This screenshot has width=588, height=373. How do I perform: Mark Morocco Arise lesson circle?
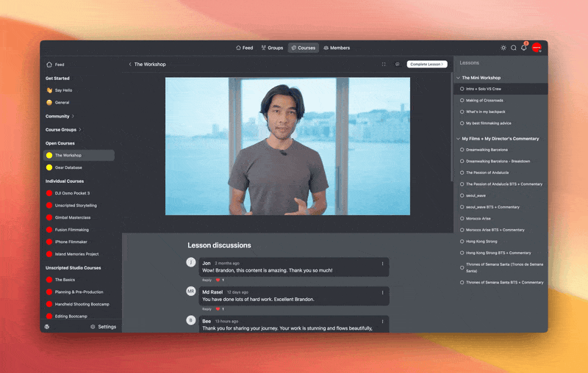click(462, 219)
